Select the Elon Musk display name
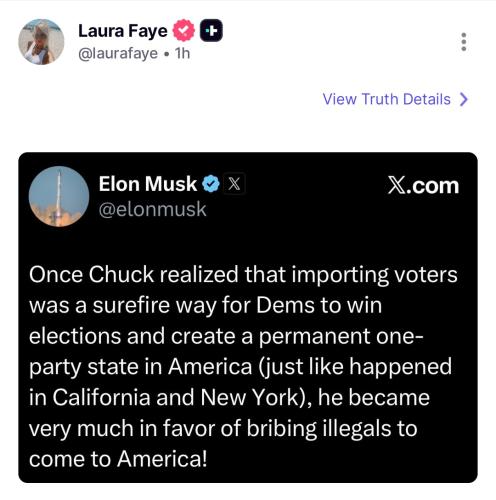Screen dimensions: 496x500 (x=148, y=184)
